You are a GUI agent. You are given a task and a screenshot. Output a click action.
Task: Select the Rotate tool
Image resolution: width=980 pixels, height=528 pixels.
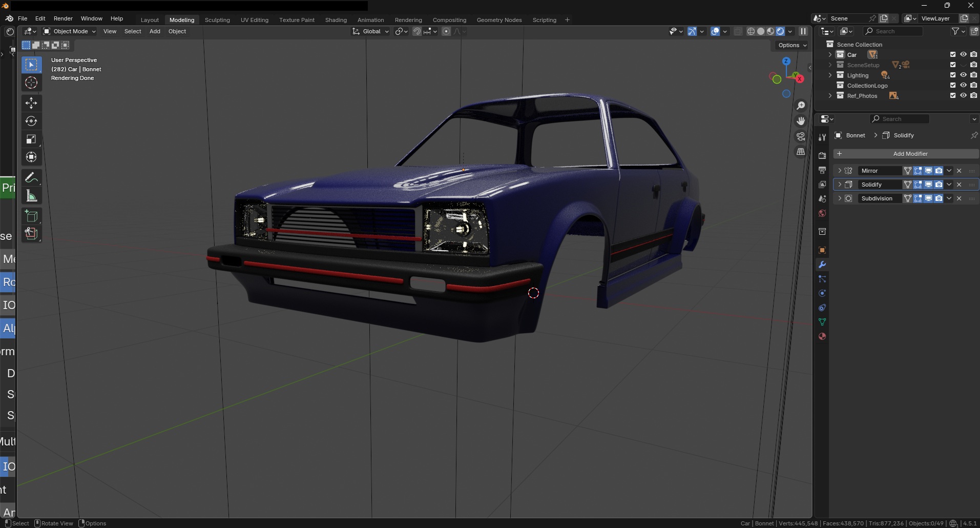(x=31, y=121)
